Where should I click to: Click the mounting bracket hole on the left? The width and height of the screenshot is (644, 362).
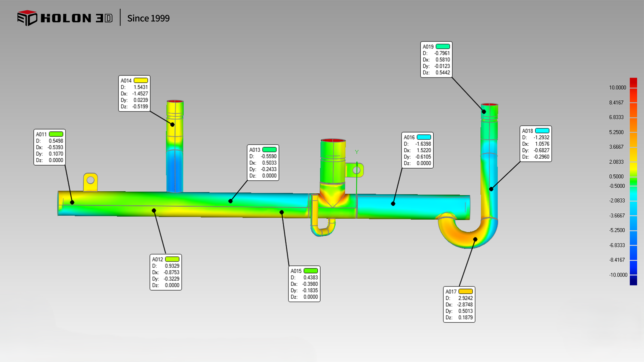90,180
